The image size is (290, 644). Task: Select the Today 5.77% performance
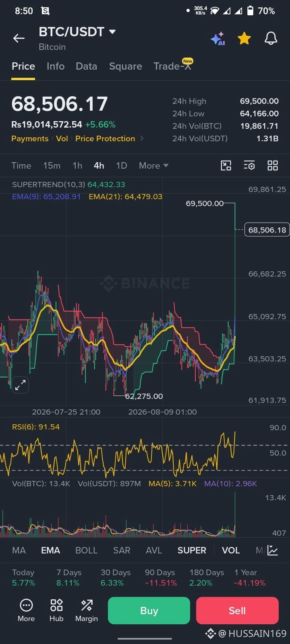(x=23, y=578)
